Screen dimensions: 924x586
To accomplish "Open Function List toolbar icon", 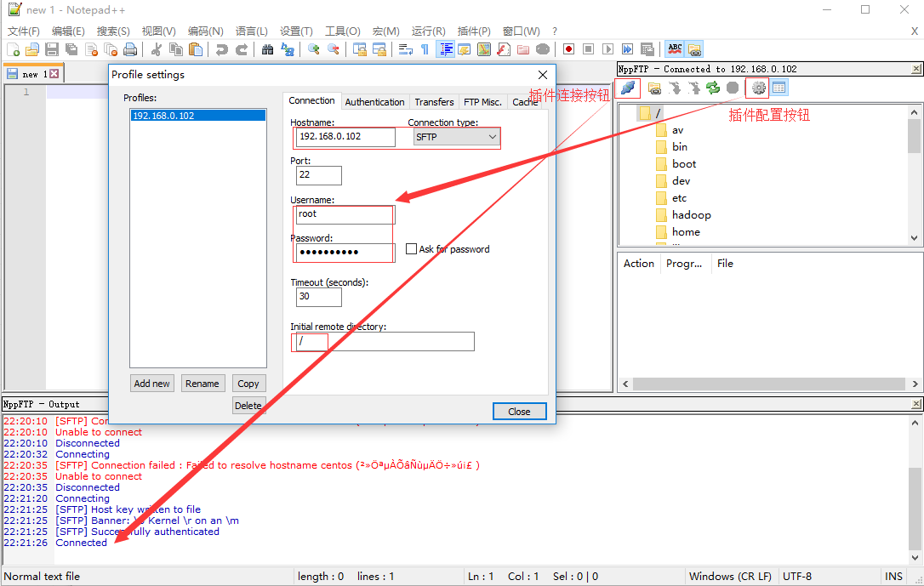I will pyautogui.click(x=504, y=49).
